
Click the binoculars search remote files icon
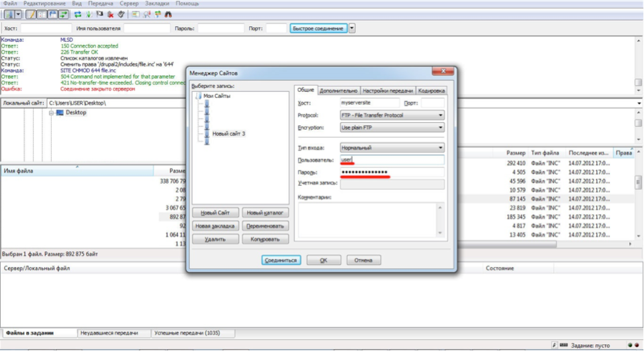click(168, 14)
